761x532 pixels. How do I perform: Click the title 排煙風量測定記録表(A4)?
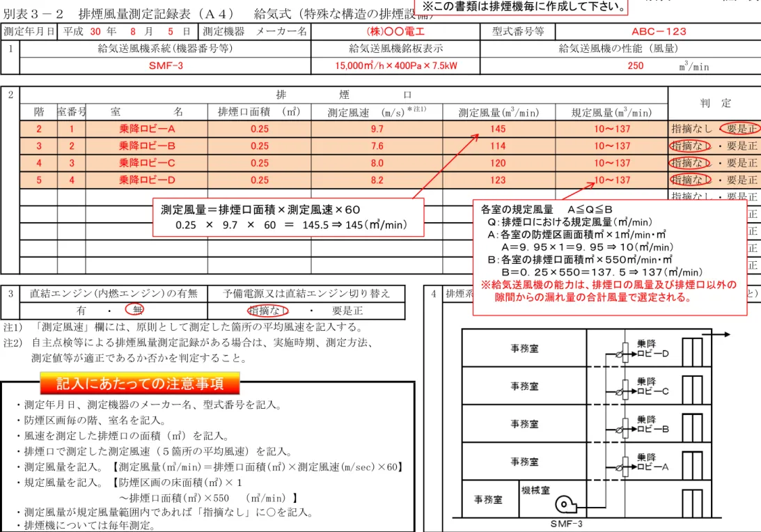[156, 14]
